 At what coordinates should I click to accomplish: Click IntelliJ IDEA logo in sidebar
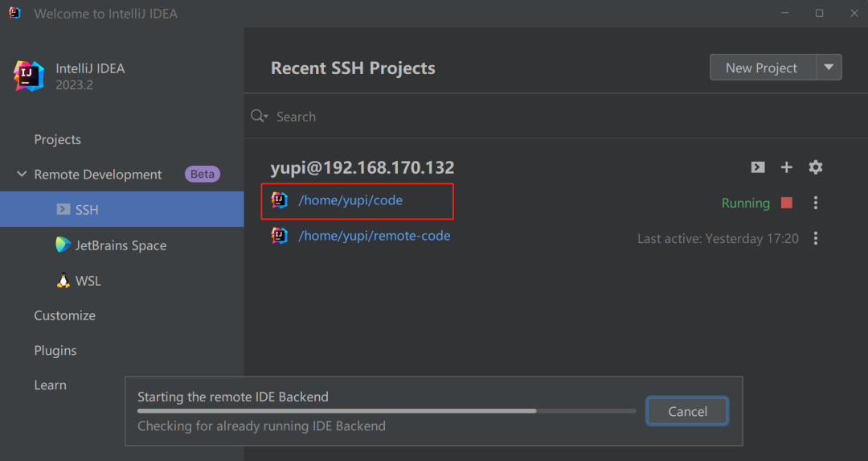click(28, 76)
